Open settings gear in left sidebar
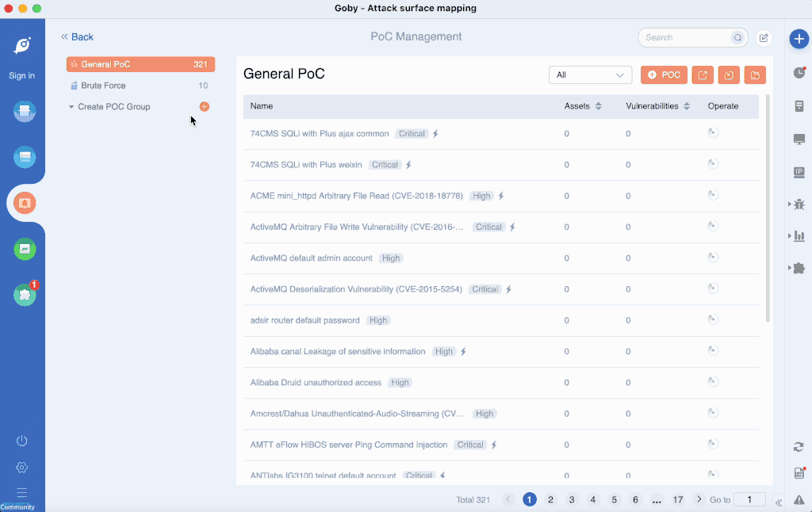 21,468
